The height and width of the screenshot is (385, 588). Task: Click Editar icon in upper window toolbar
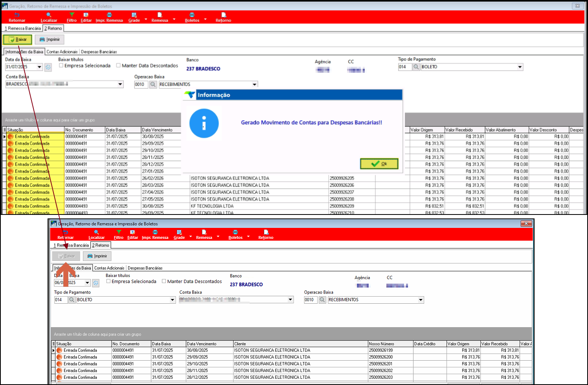click(x=86, y=15)
